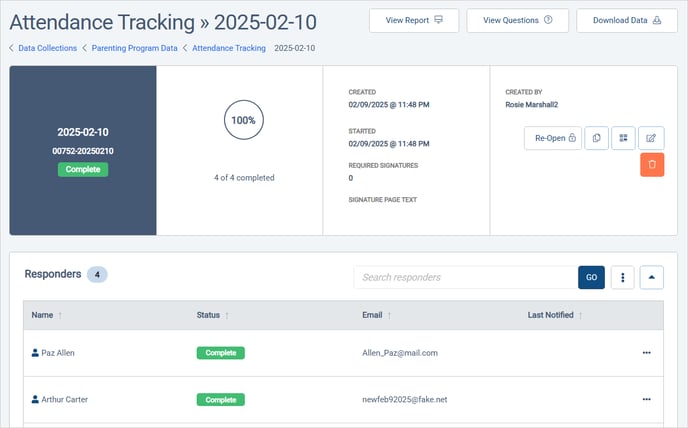Collapse the Responders panel with arrow
The width and height of the screenshot is (688, 428).
pos(651,277)
